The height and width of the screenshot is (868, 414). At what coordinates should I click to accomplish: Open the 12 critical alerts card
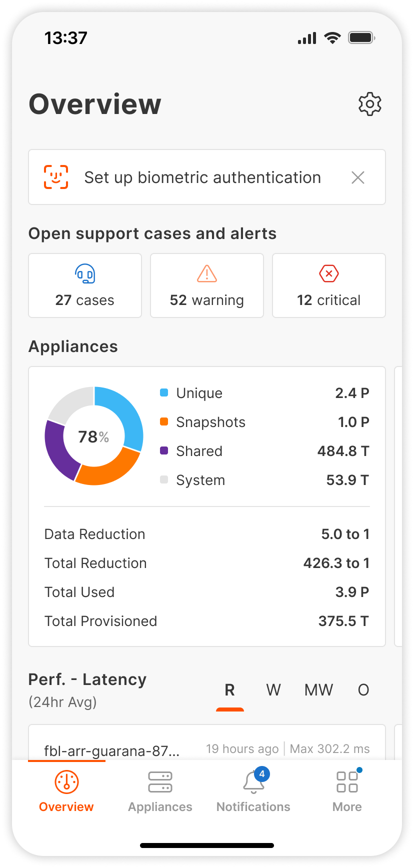point(329,285)
